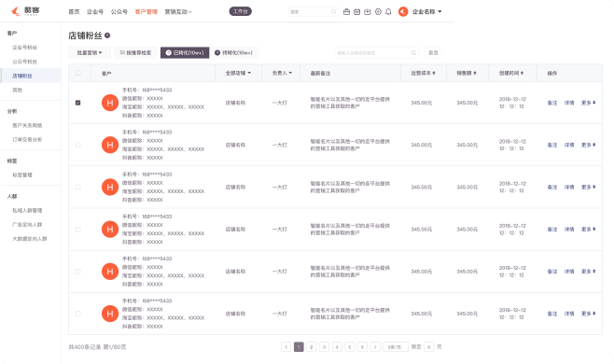Click the 重置 button
The image size is (614, 364).
[x=433, y=53]
